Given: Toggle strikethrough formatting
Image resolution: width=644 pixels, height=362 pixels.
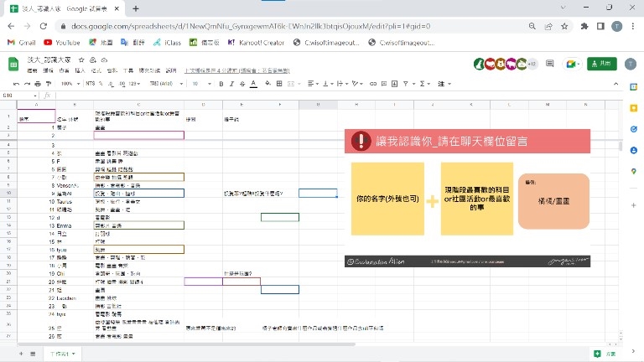Looking at the screenshot, I should 241,84.
